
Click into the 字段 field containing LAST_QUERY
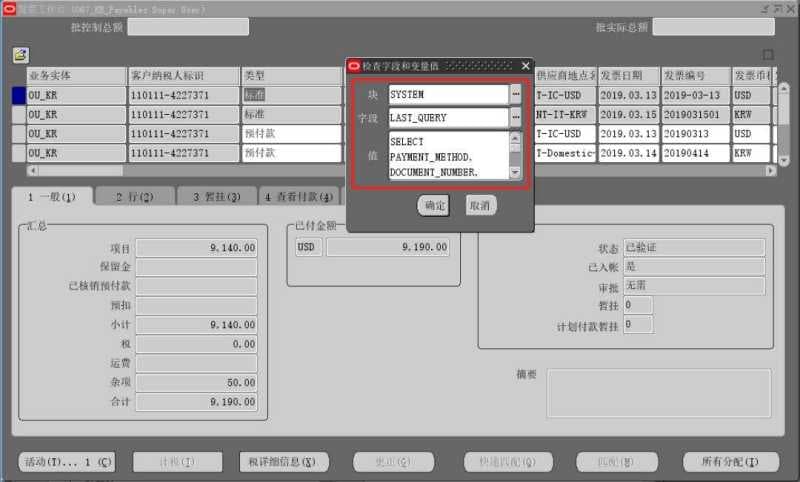(x=448, y=118)
